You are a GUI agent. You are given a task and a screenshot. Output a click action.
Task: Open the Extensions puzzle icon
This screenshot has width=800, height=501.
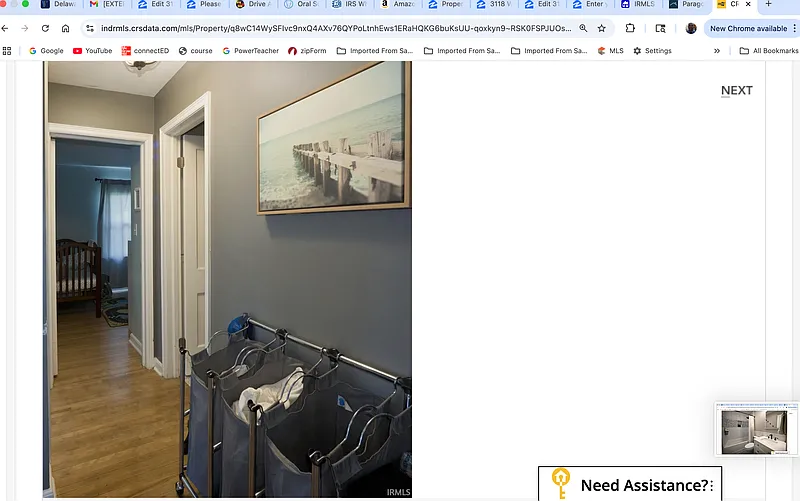[630, 29]
